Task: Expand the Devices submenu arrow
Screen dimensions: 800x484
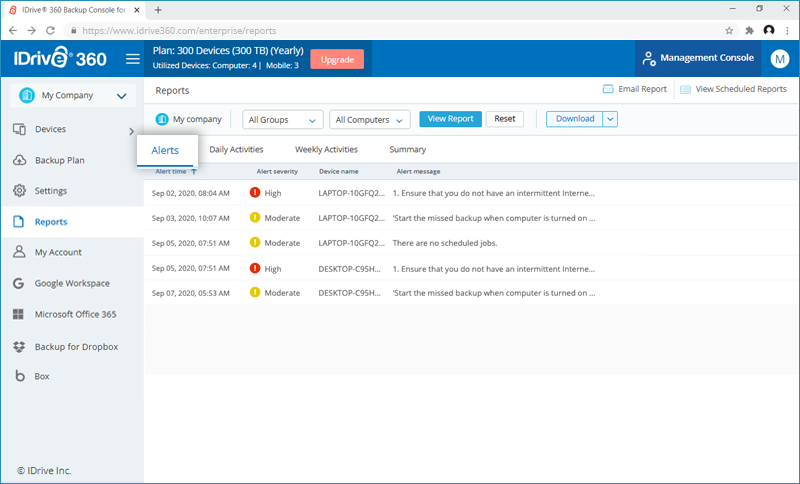Action: 132,130
